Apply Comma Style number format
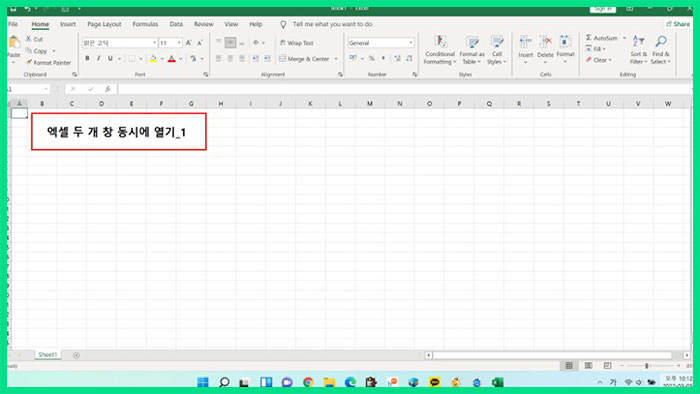Viewport: 700px width, 394px height. 383,58
